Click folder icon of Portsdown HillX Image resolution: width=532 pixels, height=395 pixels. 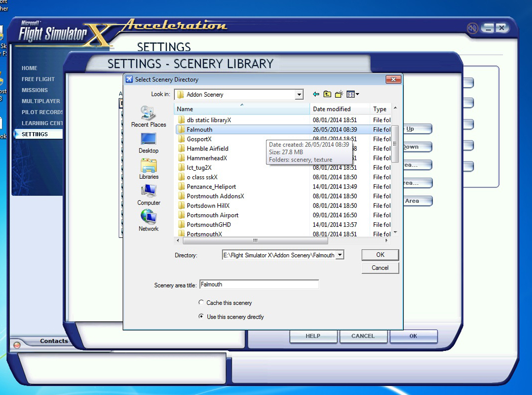pyautogui.click(x=181, y=205)
